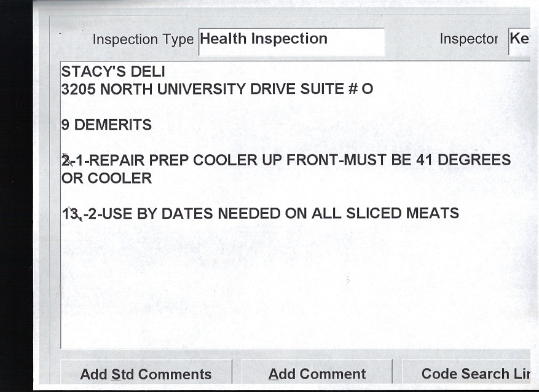Click the word UNIVERSITY in the address
Screen dimensions: 539x392
[200, 90]
